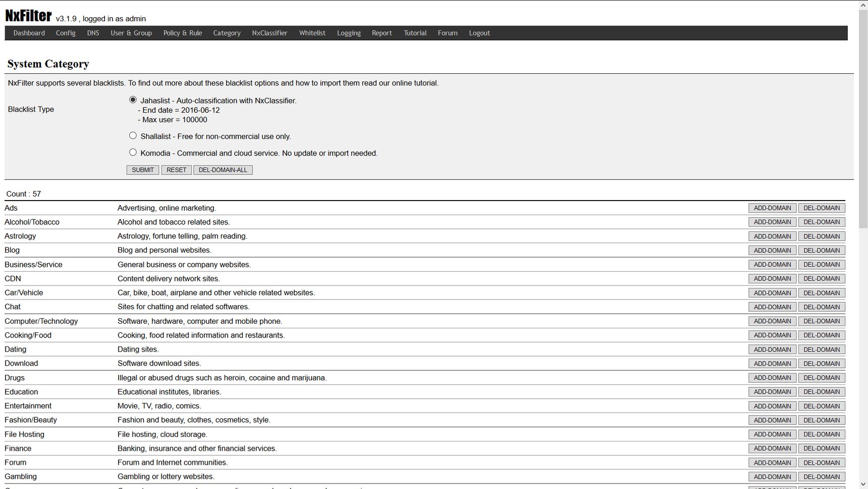
Task: Delete domain from the Forum category
Action: (822, 463)
